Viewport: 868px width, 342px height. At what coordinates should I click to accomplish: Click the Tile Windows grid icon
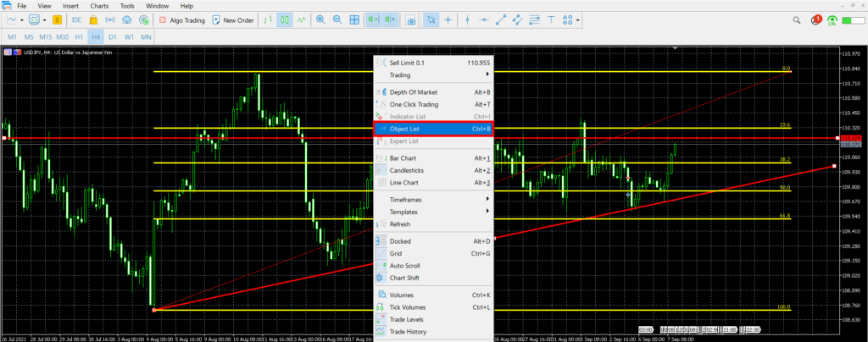pos(354,19)
